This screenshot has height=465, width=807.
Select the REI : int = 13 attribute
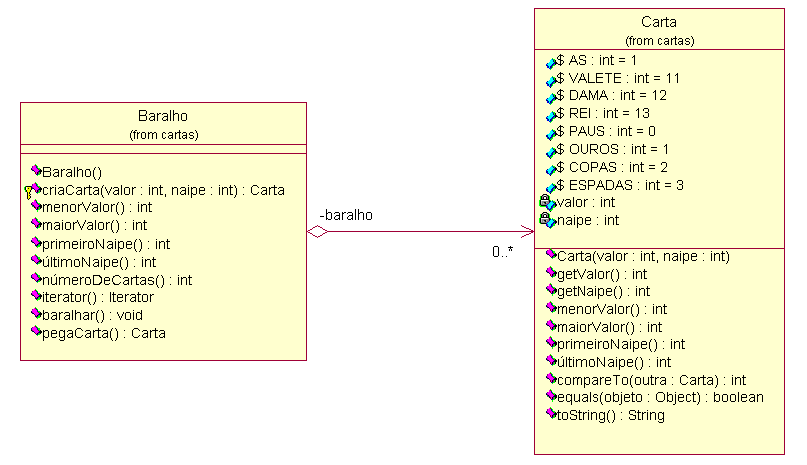[603, 113]
